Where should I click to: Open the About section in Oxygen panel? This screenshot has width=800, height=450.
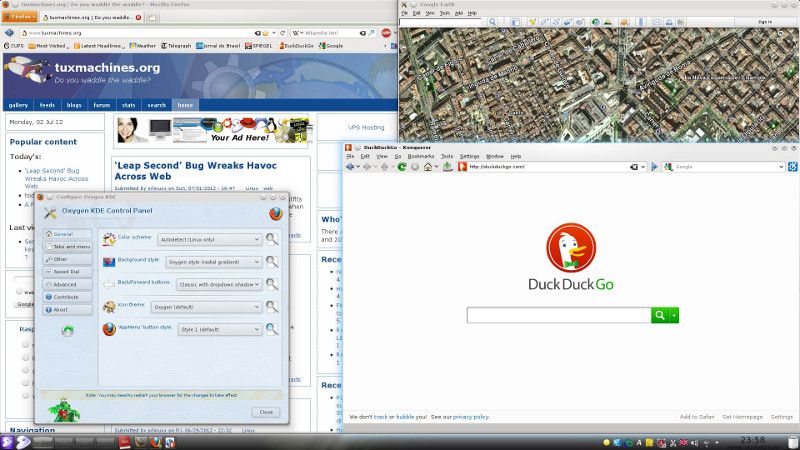[x=67, y=310]
